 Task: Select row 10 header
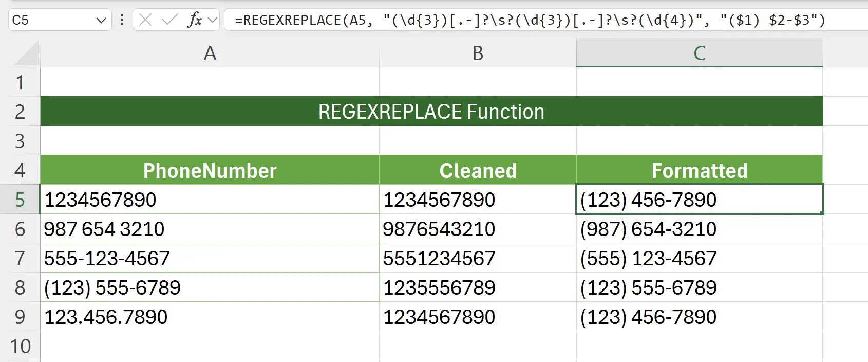(20, 347)
